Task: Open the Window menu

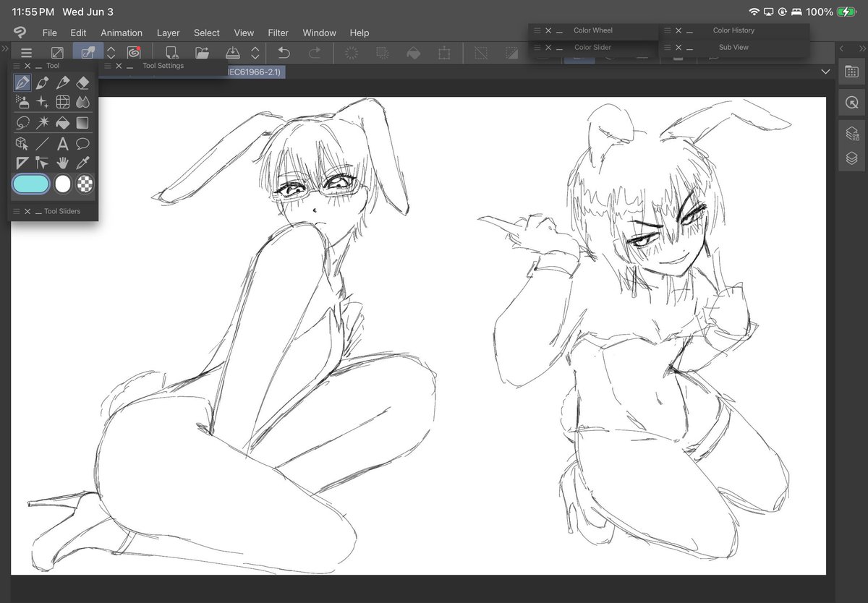Action: (319, 33)
